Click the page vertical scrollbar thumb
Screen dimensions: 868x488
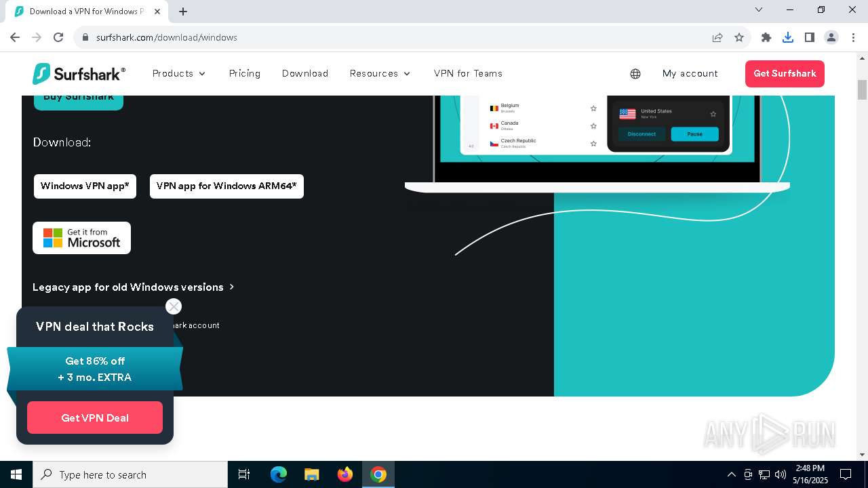pyautogui.click(x=862, y=89)
